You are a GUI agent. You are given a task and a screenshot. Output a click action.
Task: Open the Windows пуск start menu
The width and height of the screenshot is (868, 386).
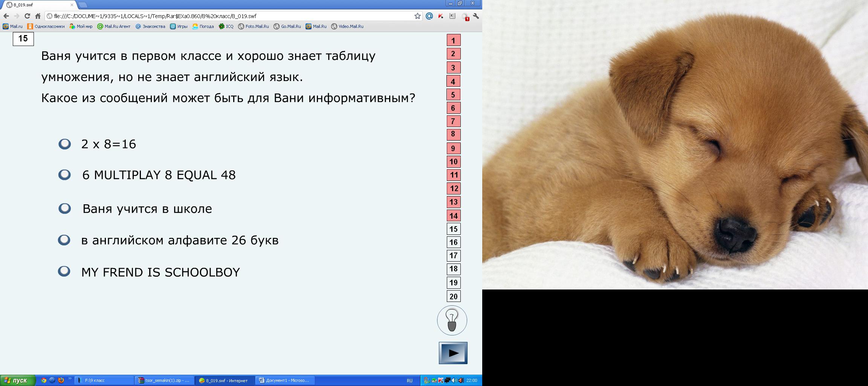17,380
